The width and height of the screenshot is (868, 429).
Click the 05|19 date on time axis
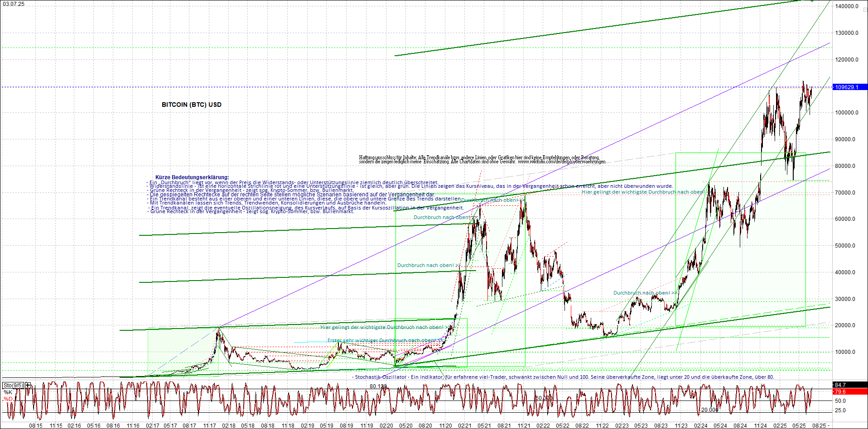(326, 426)
